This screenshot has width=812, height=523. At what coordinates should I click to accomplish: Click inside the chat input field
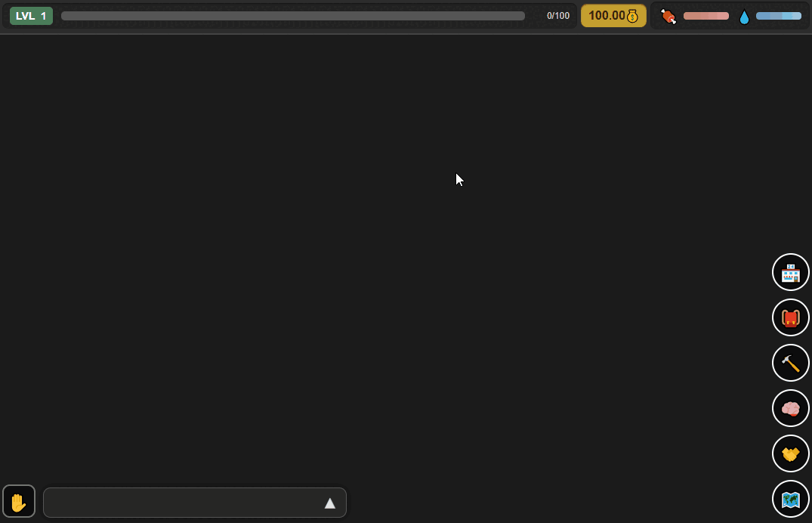195,503
